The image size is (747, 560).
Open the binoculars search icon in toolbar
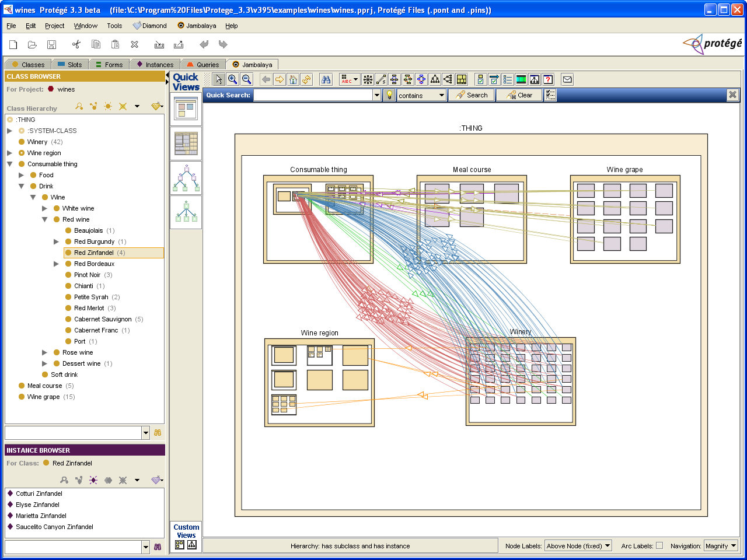(326, 79)
